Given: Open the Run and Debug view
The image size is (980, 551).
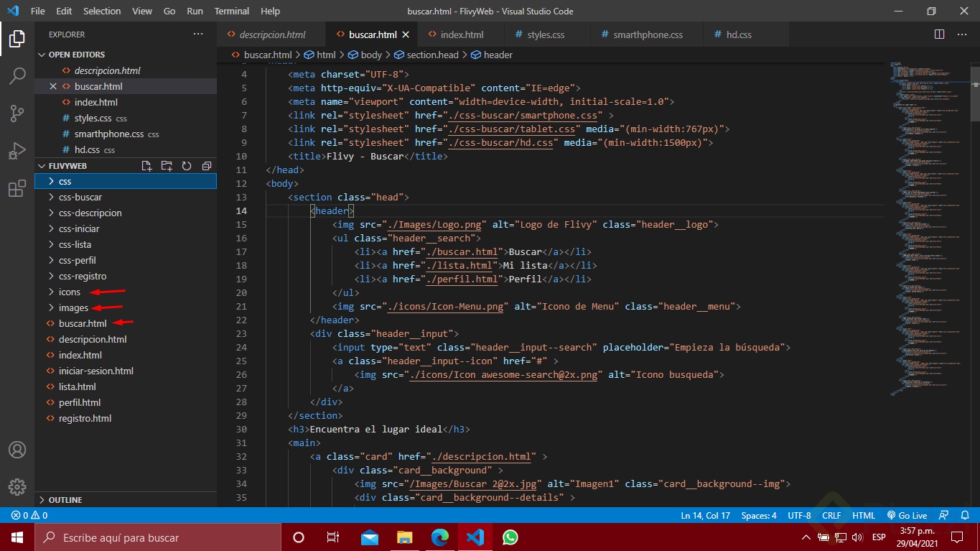Looking at the screenshot, I should pyautogui.click(x=17, y=151).
